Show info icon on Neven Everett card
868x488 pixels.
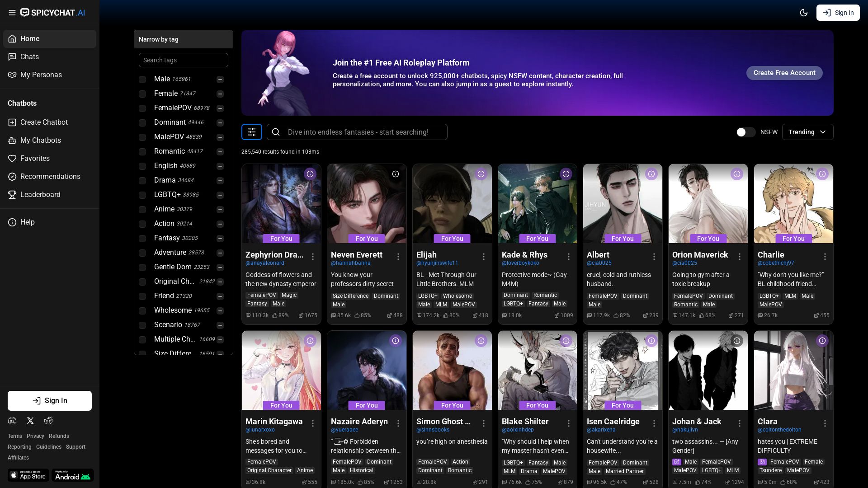[x=396, y=174]
